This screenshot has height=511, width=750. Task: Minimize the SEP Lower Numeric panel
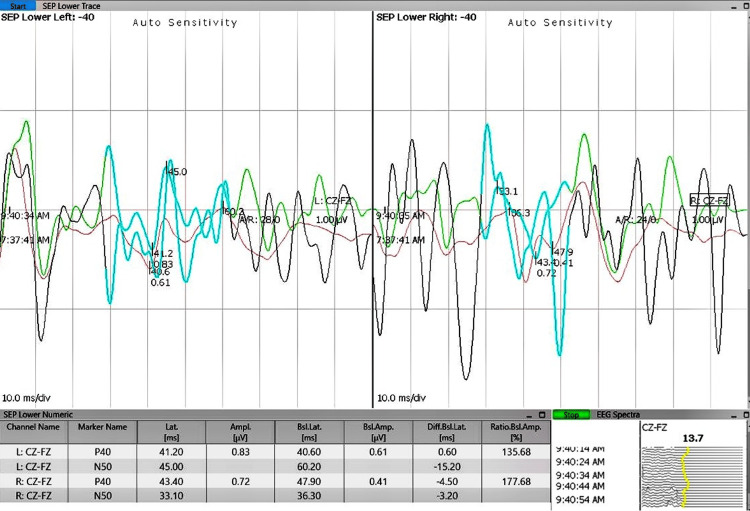(x=531, y=415)
